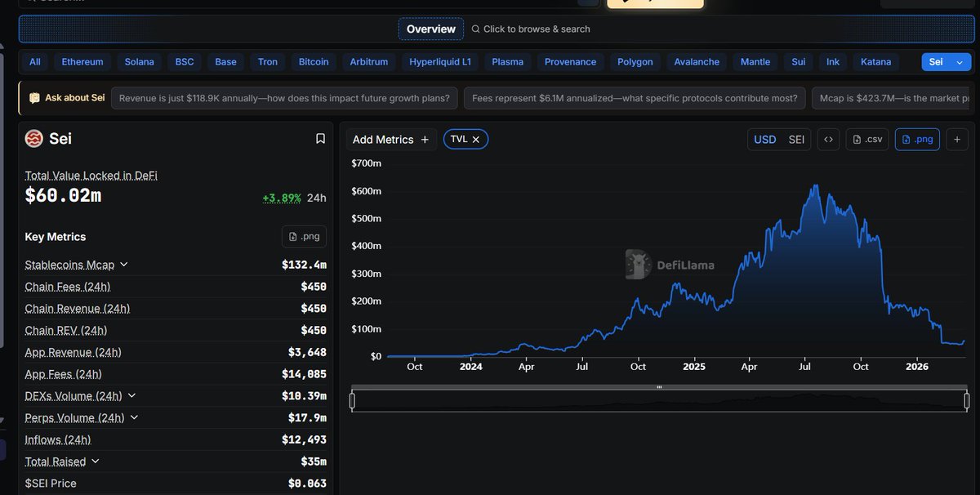Click the Chain Revenue (24h) label
Viewport: 980px width, 495px height.
pyautogui.click(x=78, y=309)
